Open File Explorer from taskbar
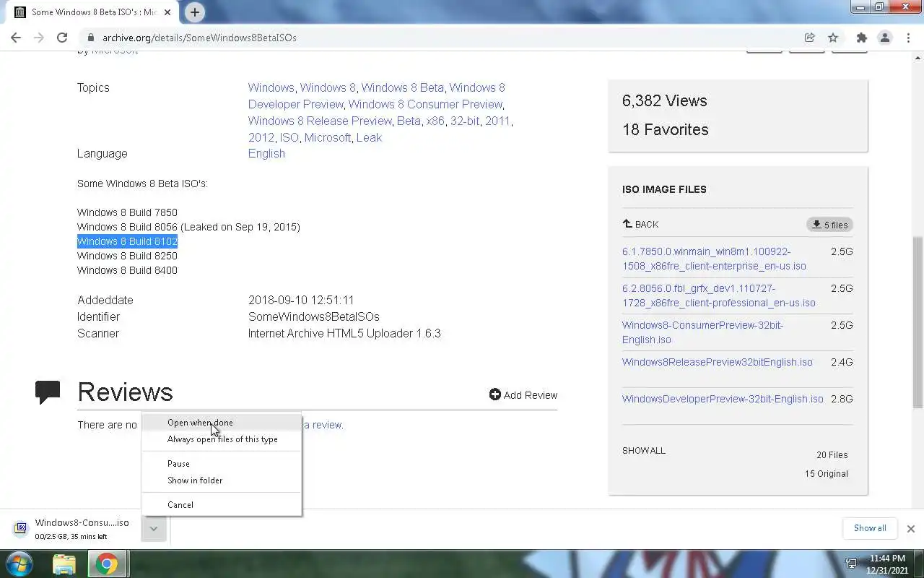The width and height of the screenshot is (924, 578). pyautogui.click(x=64, y=564)
